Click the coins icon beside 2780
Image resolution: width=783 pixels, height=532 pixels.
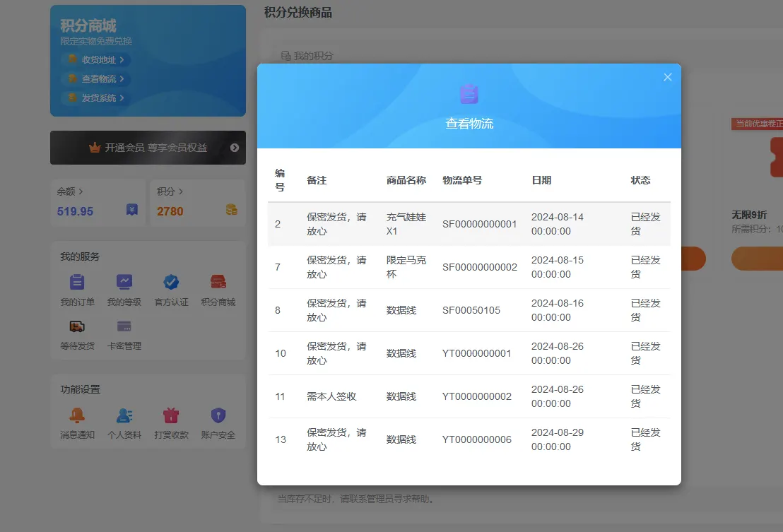click(x=231, y=210)
